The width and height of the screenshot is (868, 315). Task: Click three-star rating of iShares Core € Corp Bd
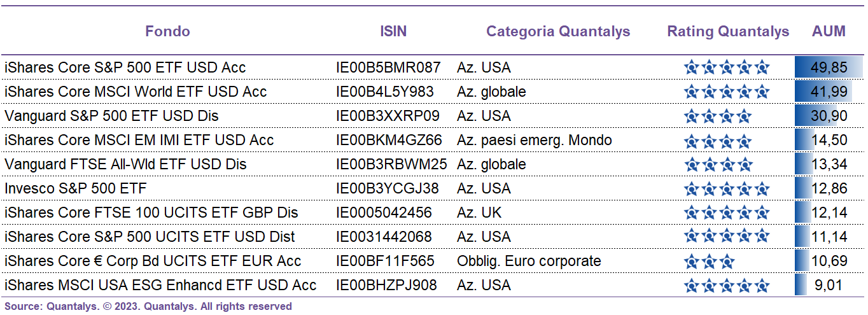[710, 261]
